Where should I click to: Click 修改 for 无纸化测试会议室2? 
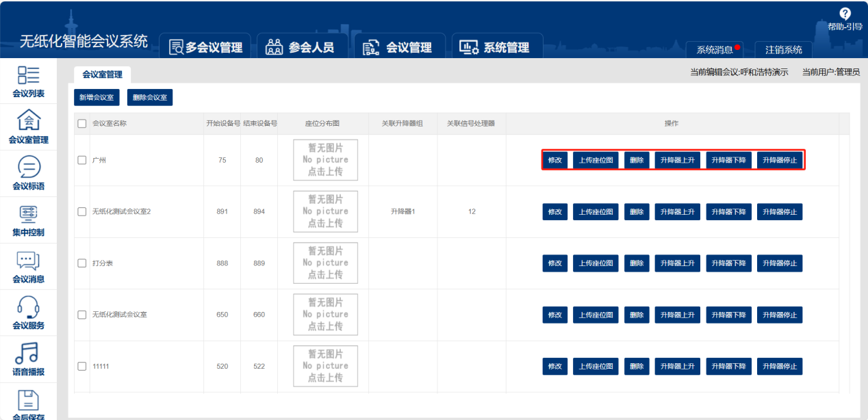click(555, 212)
